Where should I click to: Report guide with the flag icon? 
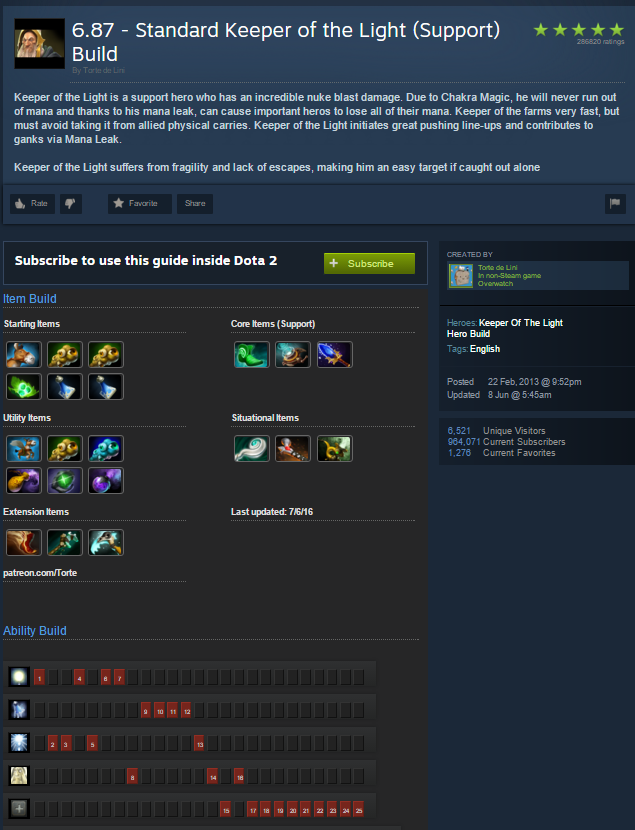coord(615,203)
